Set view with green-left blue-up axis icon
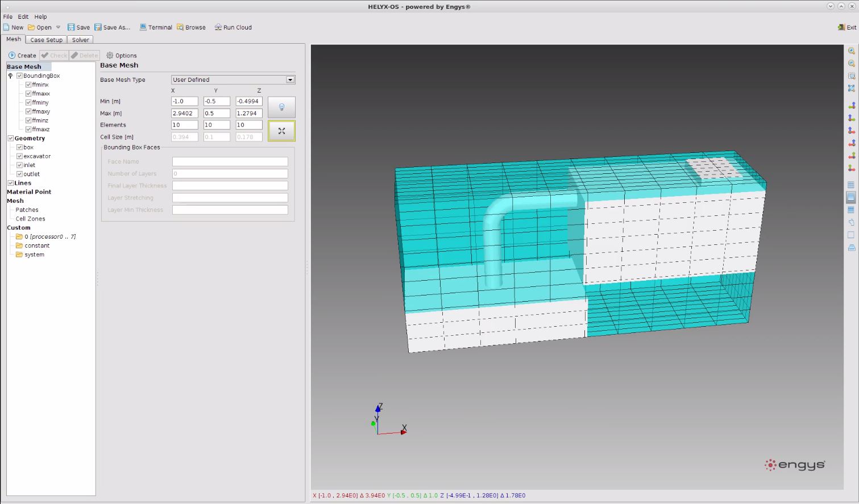 point(851,106)
